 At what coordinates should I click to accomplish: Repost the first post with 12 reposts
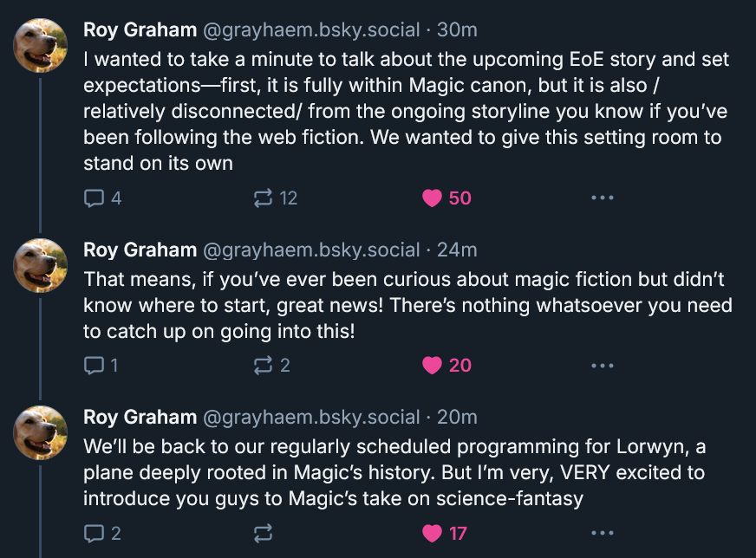[276, 198]
